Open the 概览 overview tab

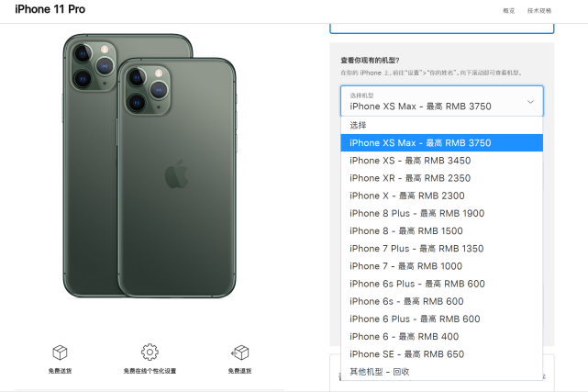click(508, 10)
